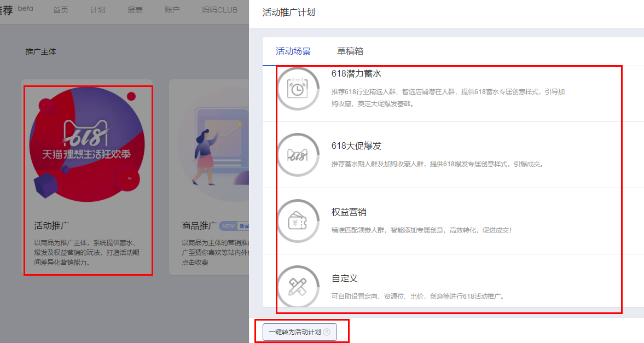
Task: Click the help question mark on 一键转为活动计划
Action: (327, 332)
